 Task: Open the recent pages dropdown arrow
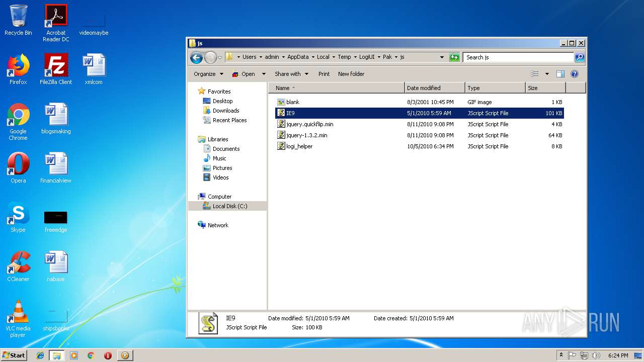click(220, 58)
